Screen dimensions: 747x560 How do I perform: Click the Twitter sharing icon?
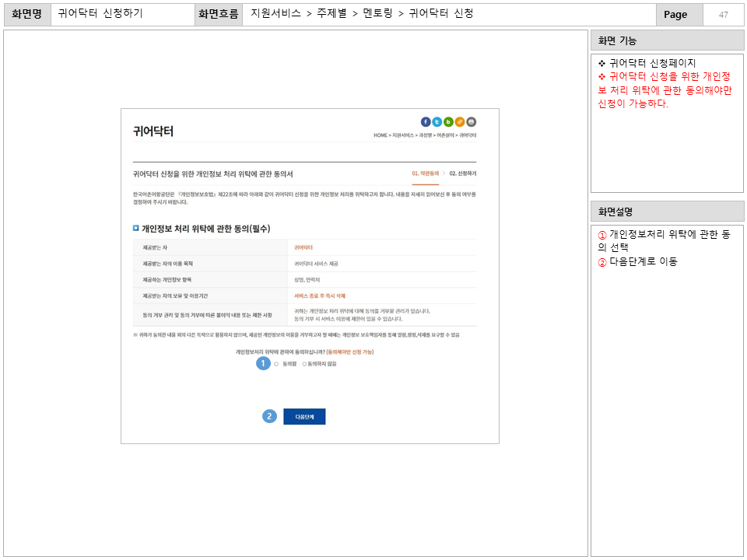click(x=437, y=121)
